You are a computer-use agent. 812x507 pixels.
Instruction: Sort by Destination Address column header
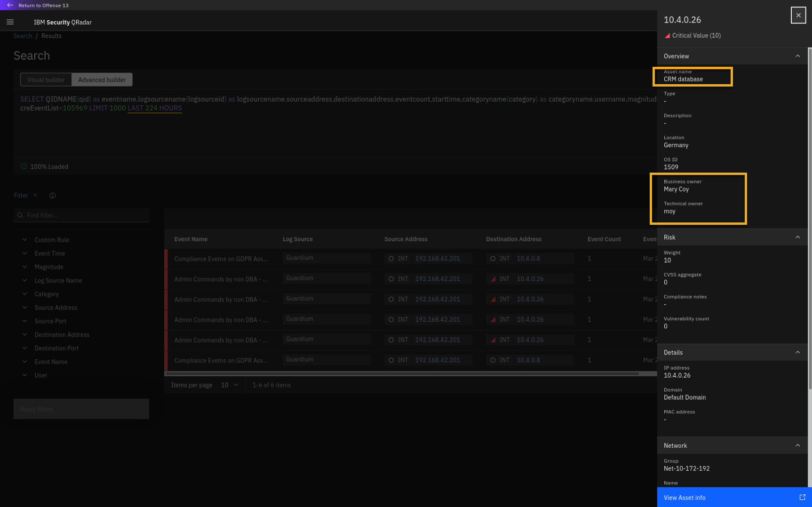[514, 239]
